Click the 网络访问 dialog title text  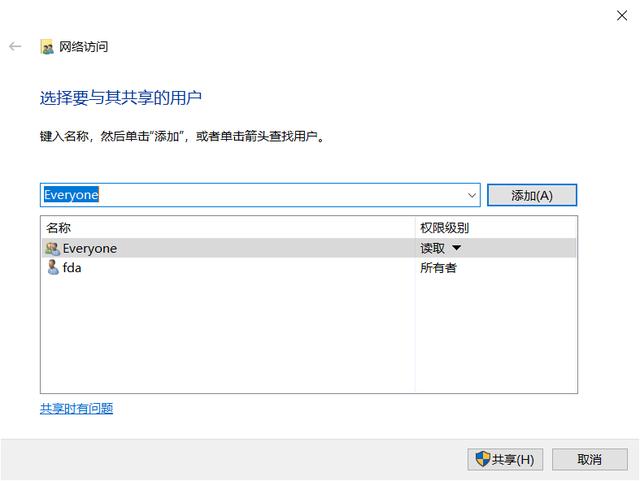click(x=84, y=47)
